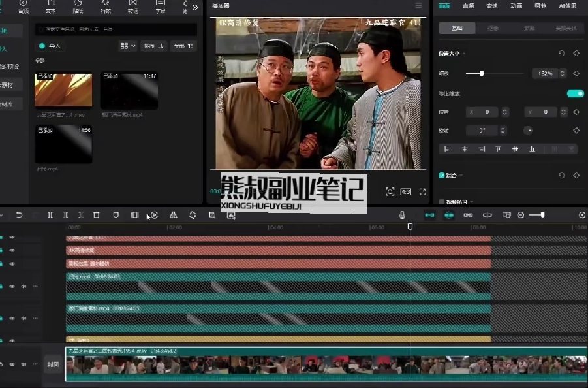Add a keyframe for 位置
Image resolution: width=588 pixels, height=388 pixels.
tap(576, 112)
